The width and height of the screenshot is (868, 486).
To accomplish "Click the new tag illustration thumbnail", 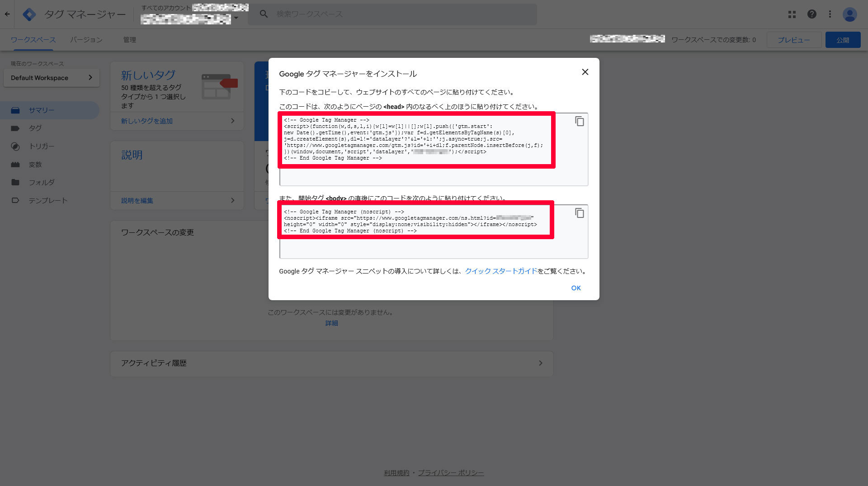I will click(220, 86).
